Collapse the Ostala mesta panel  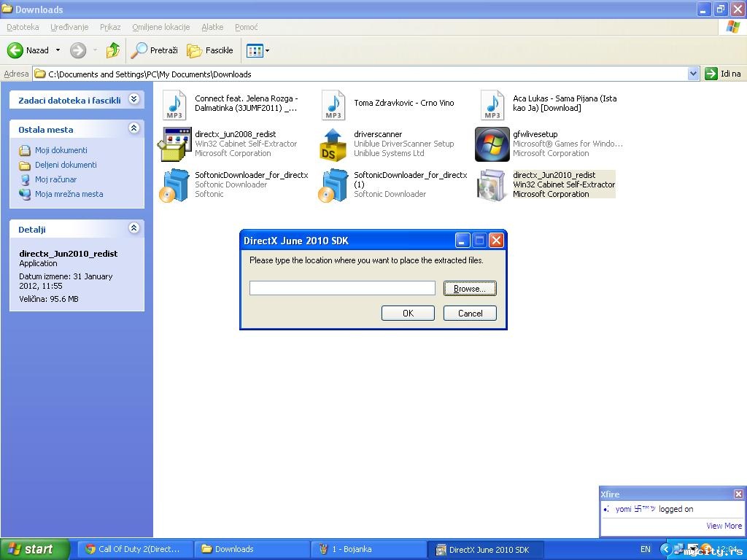(134, 128)
